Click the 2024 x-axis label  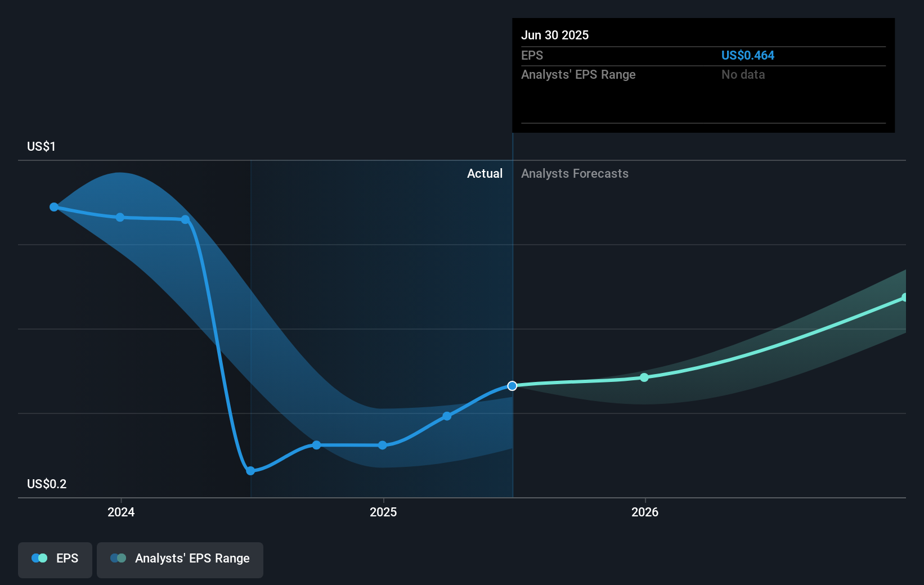pos(121,512)
